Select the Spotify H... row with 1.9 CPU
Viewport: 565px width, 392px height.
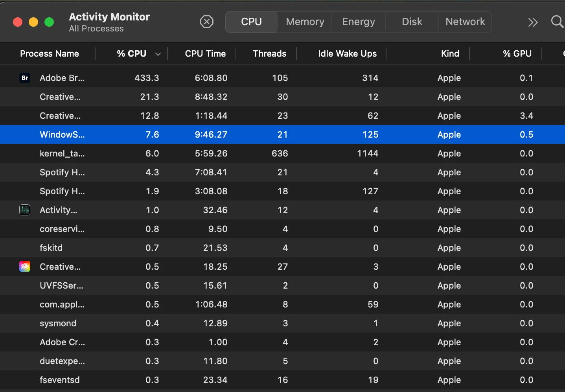pos(282,191)
